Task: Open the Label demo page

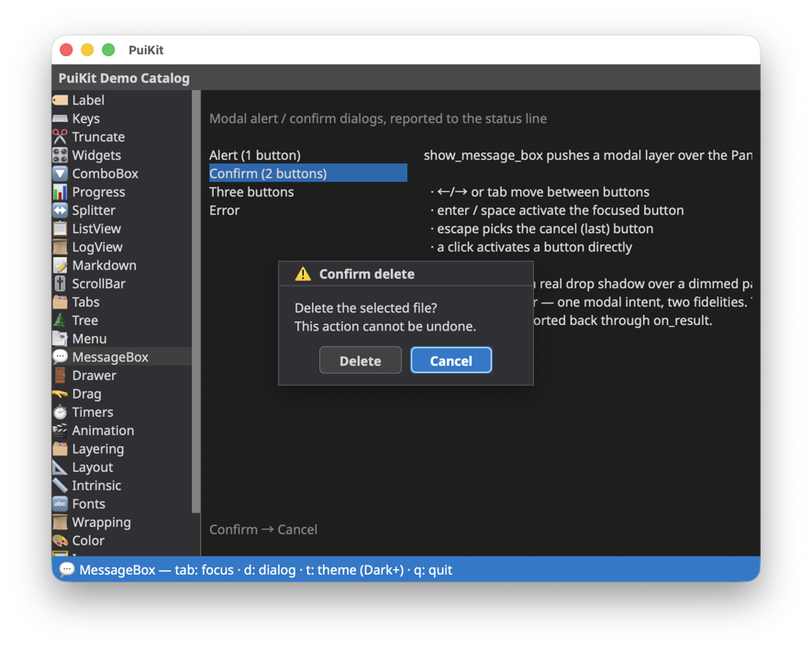Action: (x=122, y=100)
